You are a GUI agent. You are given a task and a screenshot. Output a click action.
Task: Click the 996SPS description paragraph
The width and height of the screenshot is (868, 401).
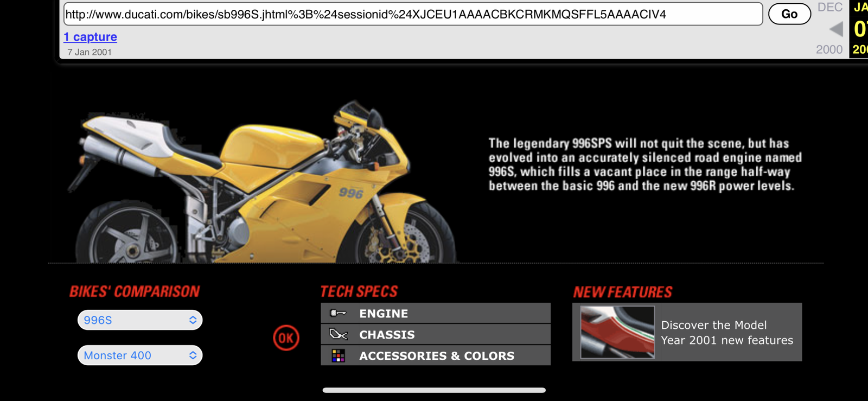click(x=645, y=164)
